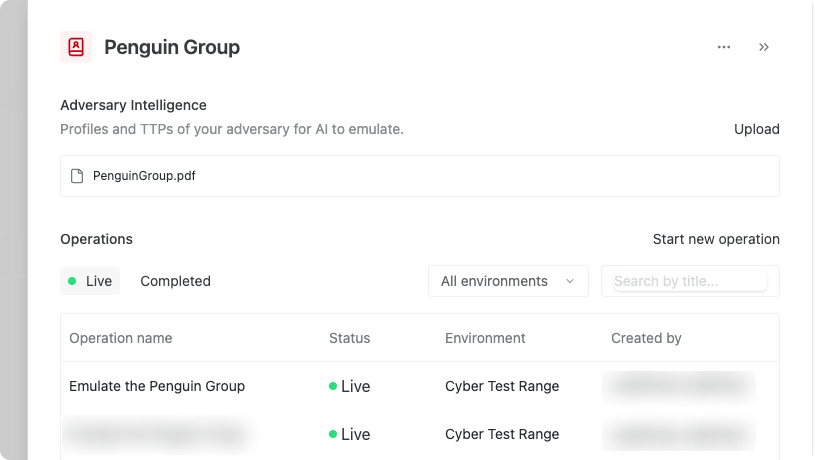Screen dimensions: 815x460
Task: Collapse the panel with double-chevron icon
Action: 764,47
